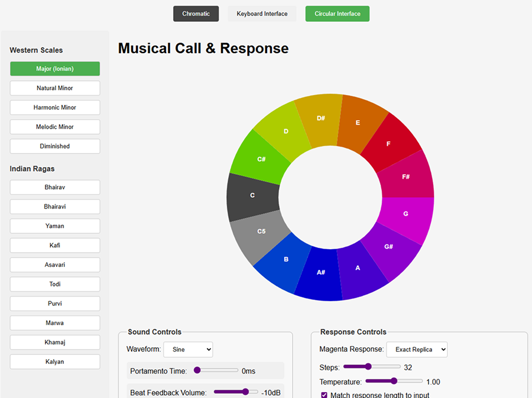Toggle Match response length to input checkbox
Screen dimensions: 532x398
(324, 395)
